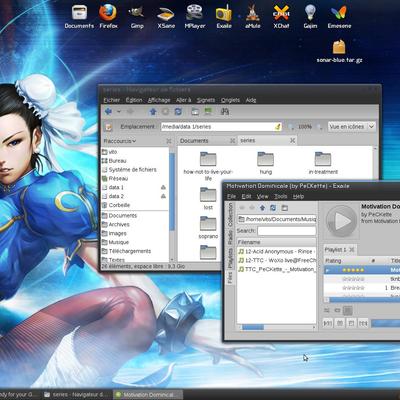Toggle the location entry edit button
Image resolution: width=400 pixels, height=400 pixels.
point(109,127)
